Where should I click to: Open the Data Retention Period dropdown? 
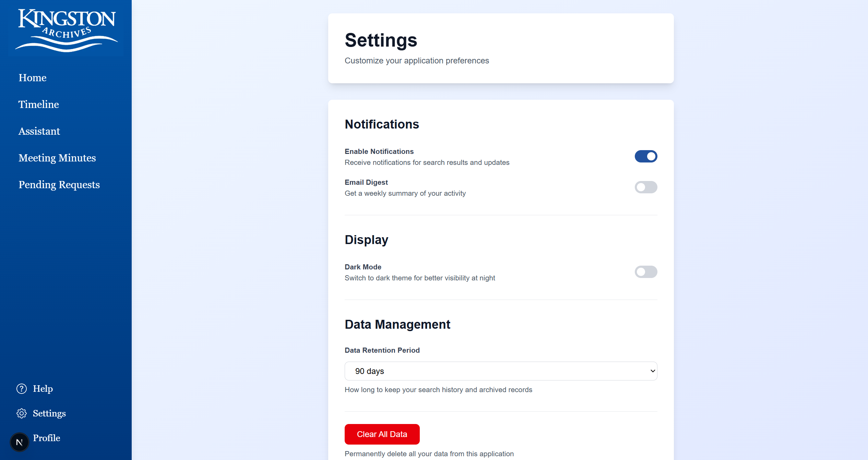point(500,371)
